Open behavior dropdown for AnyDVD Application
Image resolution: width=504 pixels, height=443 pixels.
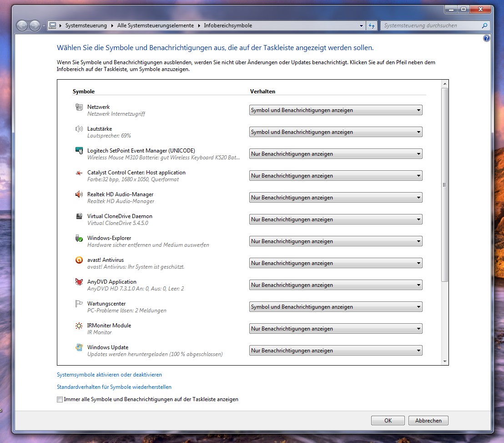(336, 285)
